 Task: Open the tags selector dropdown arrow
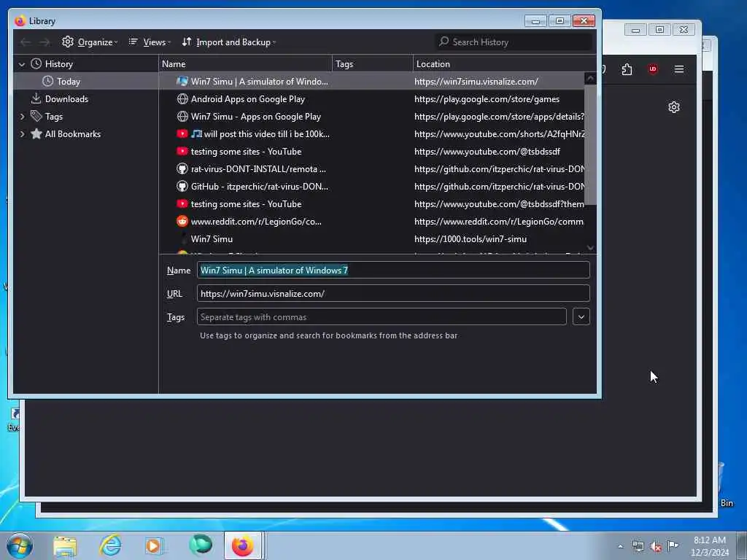(581, 316)
